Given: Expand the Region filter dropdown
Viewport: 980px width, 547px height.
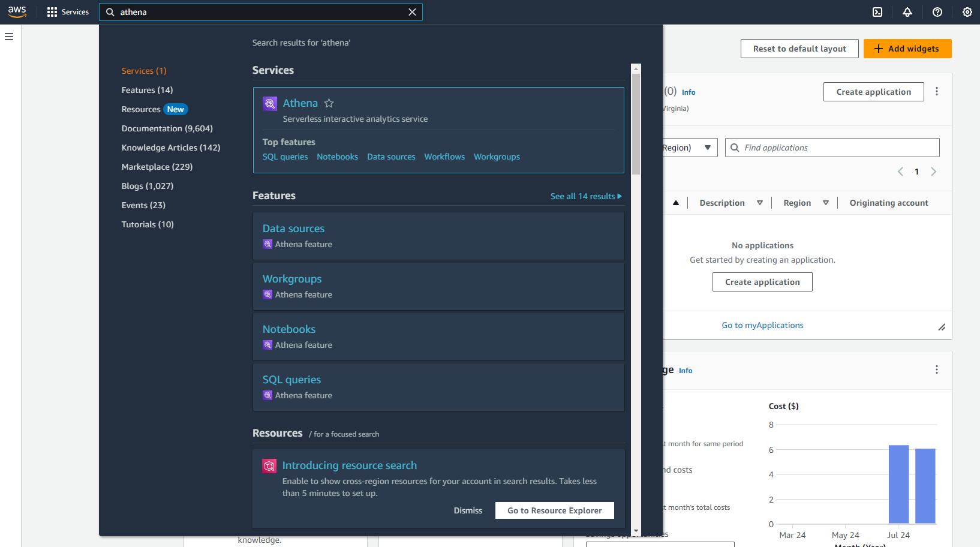Looking at the screenshot, I should [690, 148].
